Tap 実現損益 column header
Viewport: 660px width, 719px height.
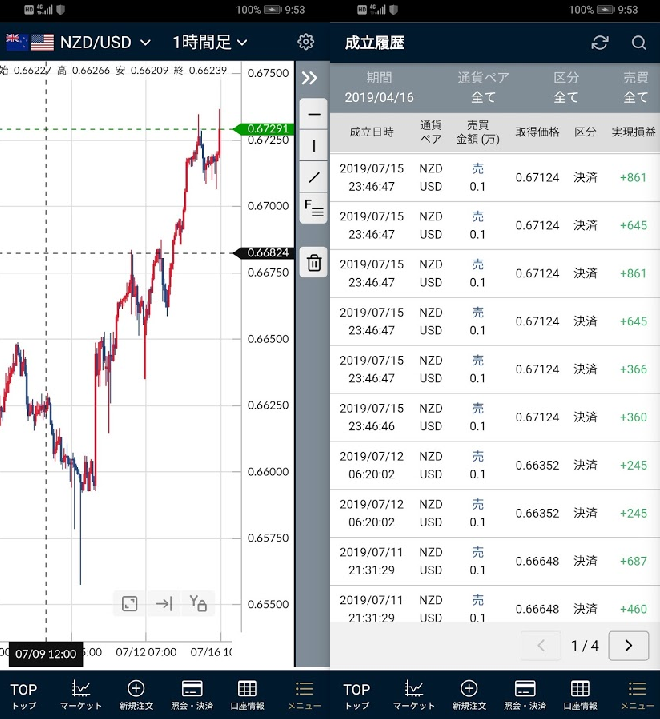pyautogui.click(x=633, y=132)
